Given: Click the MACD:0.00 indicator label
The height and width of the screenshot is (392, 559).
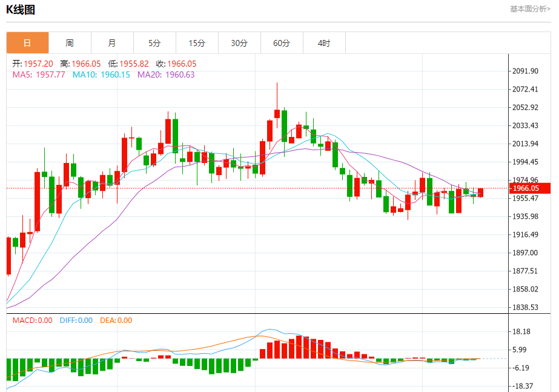Looking at the screenshot, I should point(33,321).
